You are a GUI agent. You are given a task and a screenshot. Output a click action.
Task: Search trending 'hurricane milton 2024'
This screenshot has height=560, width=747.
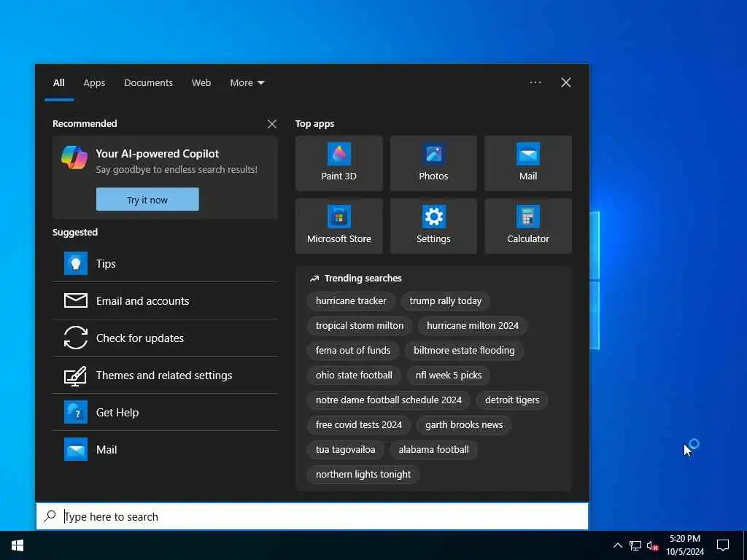pos(473,326)
